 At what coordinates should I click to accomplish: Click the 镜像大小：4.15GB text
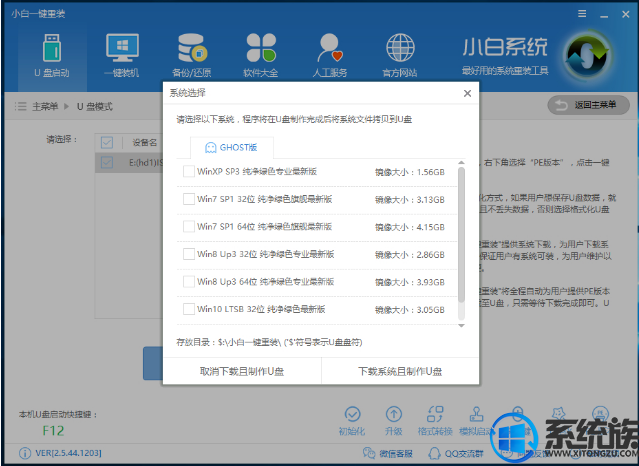click(x=410, y=227)
